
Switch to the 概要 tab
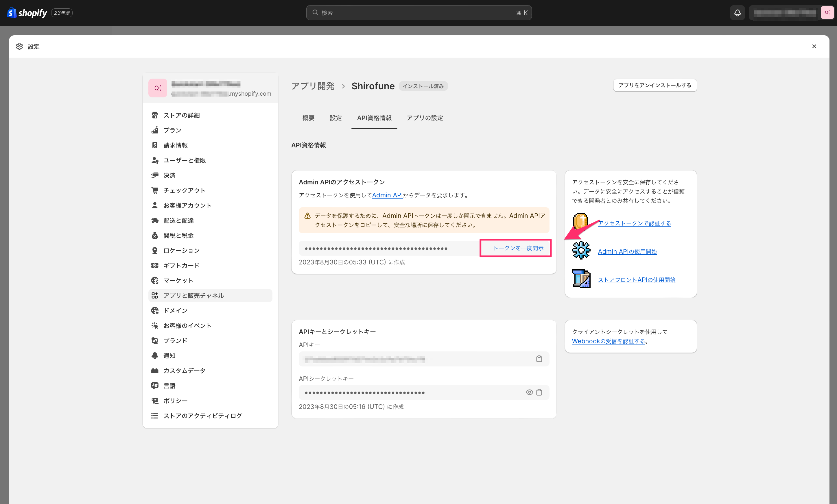point(308,118)
